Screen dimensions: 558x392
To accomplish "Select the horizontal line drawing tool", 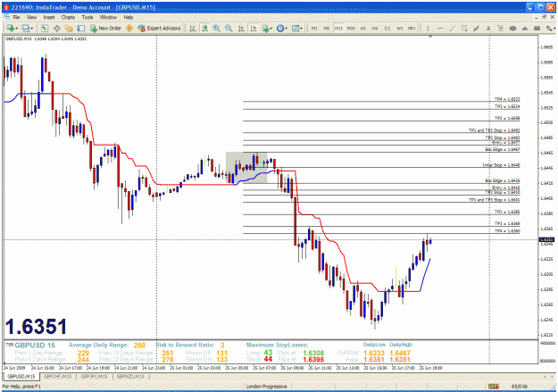I will 440,28.
